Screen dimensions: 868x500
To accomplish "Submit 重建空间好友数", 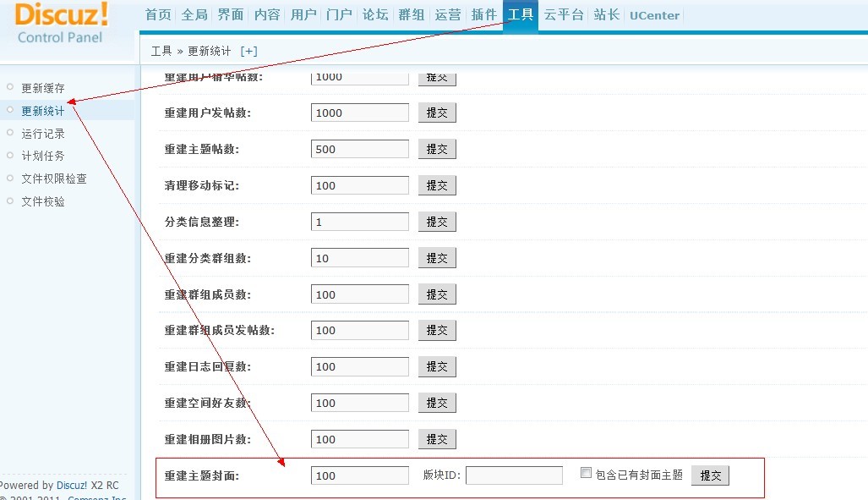I will pos(437,403).
